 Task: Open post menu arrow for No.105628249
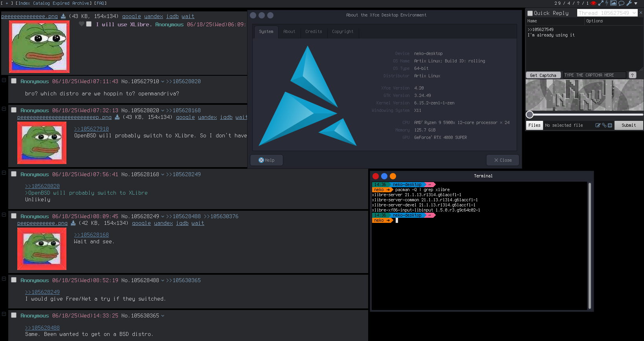pos(163,217)
